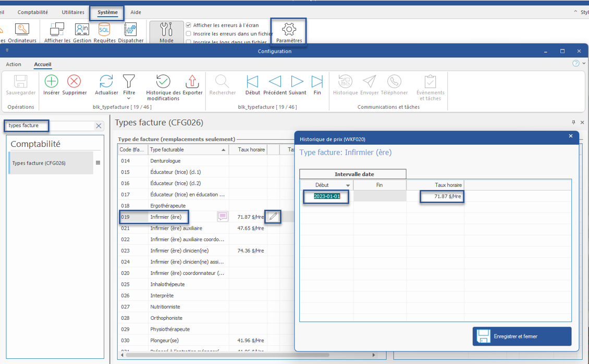
Task: Expand the Filtre dropdown arrow
Action: 129,98
